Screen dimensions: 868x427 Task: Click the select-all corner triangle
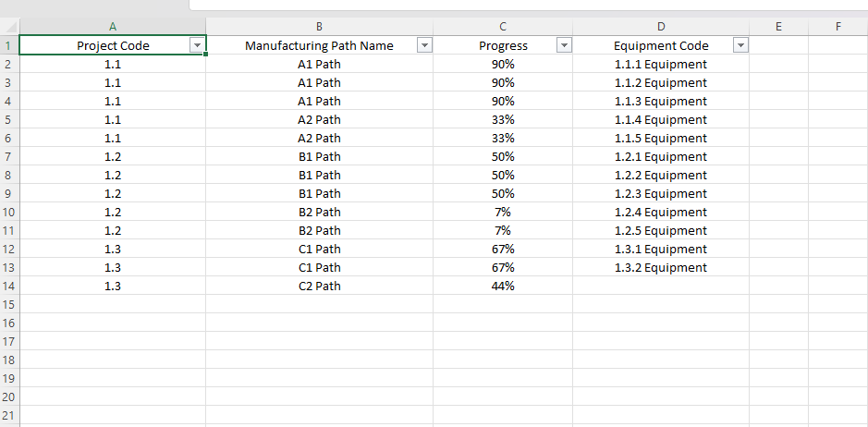10,26
